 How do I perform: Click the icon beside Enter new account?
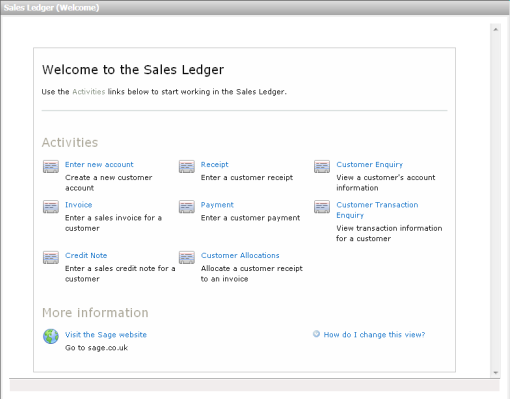[x=51, y=166]
